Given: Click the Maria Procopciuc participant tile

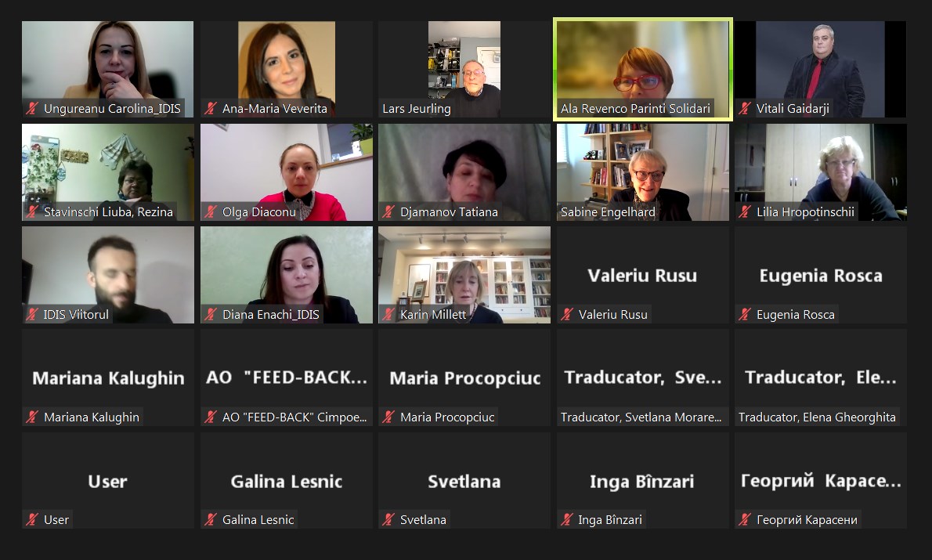Looking at the screenshot, I should 464,378.
